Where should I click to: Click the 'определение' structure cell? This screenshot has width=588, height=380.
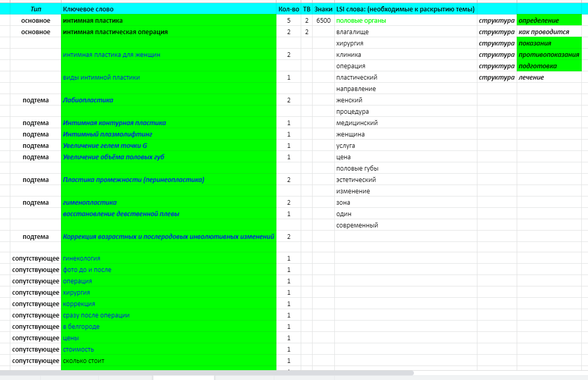click(x=549, y=20)
